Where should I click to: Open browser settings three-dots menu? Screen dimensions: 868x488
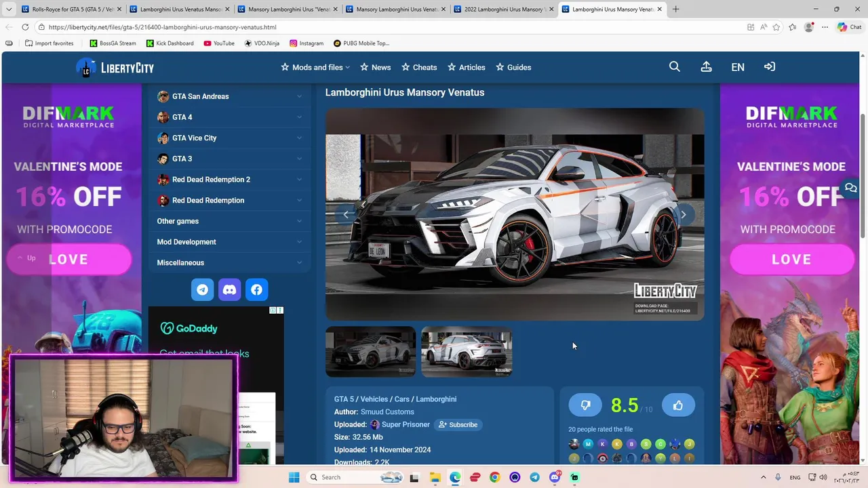(825, 27)
